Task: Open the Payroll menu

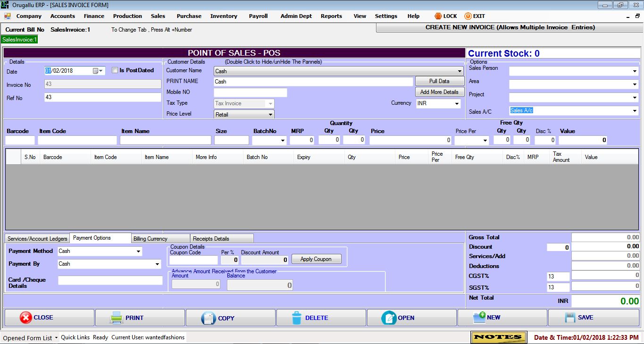Action: [x=258, y=16]
